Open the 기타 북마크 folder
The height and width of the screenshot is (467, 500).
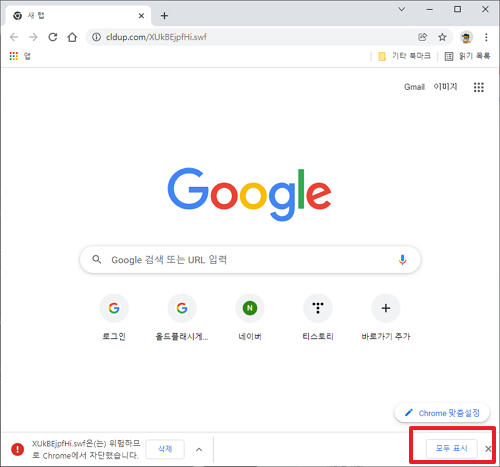coord(405,56)
